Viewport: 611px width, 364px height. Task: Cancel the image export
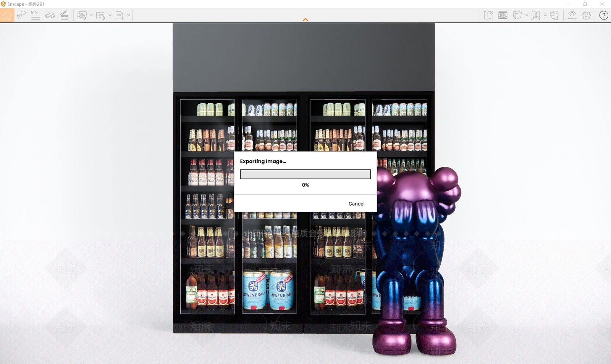pyautogui.click(x=357, y=204)
